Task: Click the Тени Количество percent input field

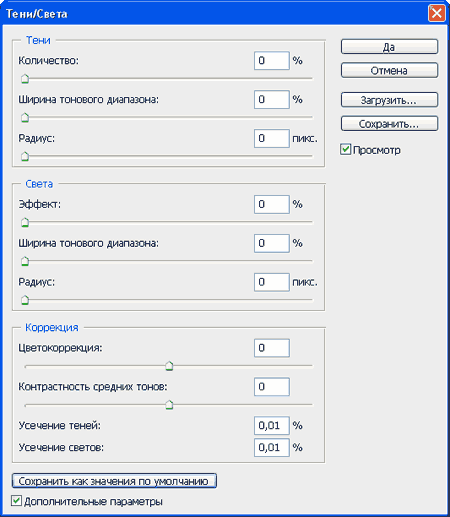Action: [x=272, y=61]
